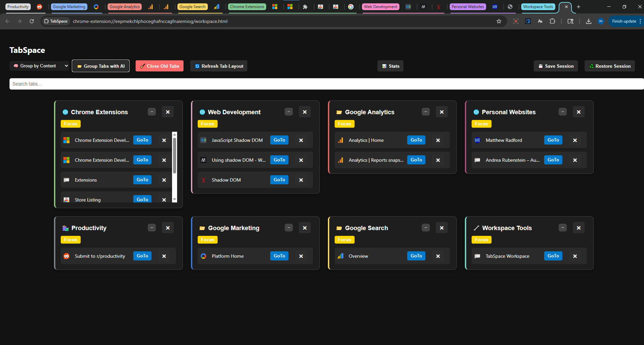644x345 pixels.
Task: Close the Extensions tab entry
Action: click(x=164, y=180)
